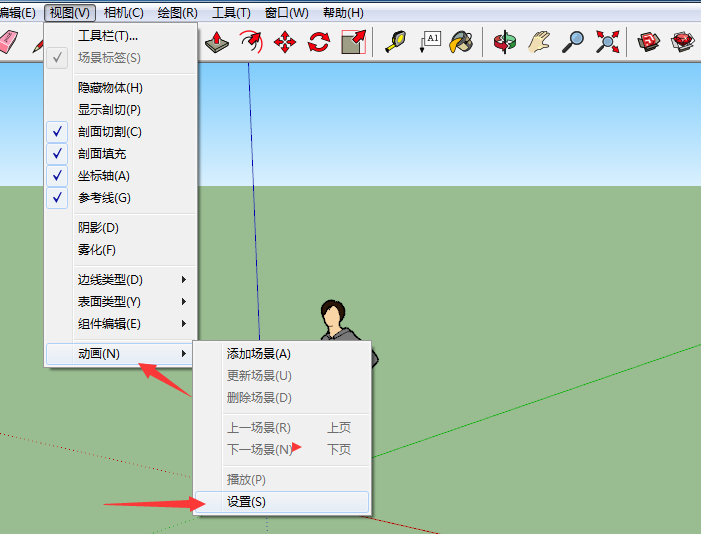This screenshot has height=534, width=701.
Task: Activate the Orbit camera tool
Action: click(505, 42)
